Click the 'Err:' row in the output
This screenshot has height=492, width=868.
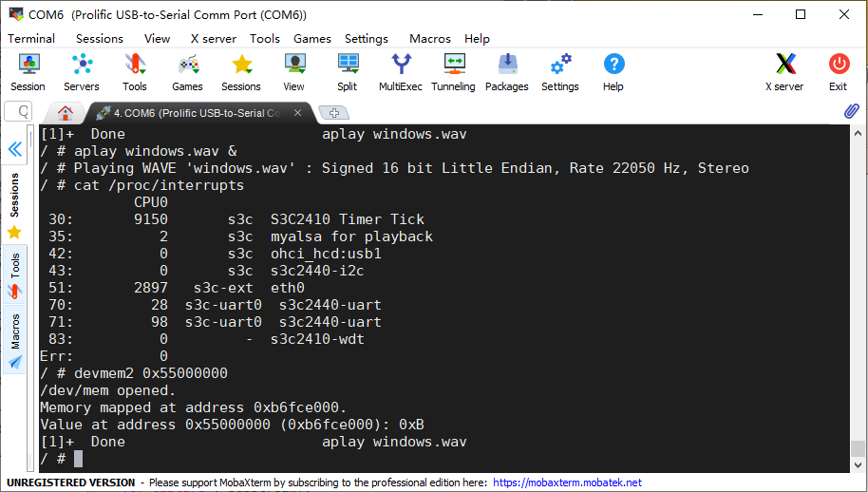pyautogui.click(x=104, y=356)
